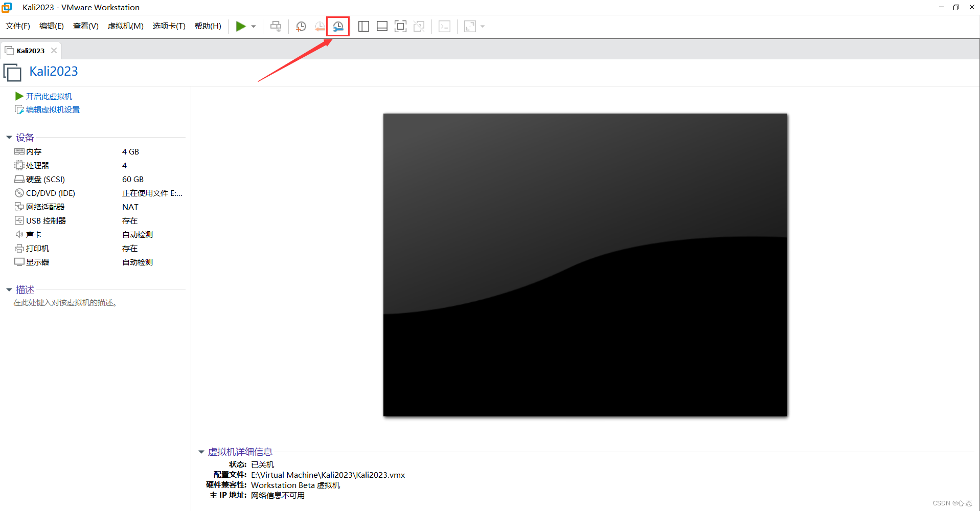Click the Workstation Beta 虚拟机 compatibility value

[x=295, y=485]
